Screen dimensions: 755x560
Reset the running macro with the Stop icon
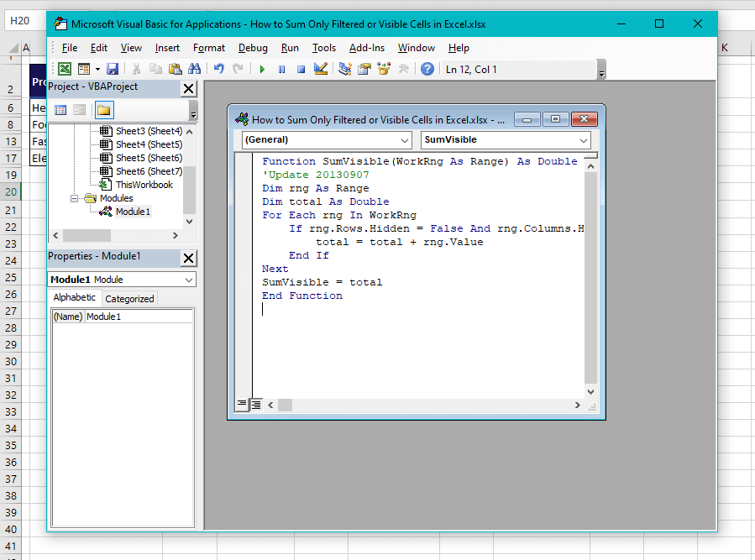tap(300, 69)
